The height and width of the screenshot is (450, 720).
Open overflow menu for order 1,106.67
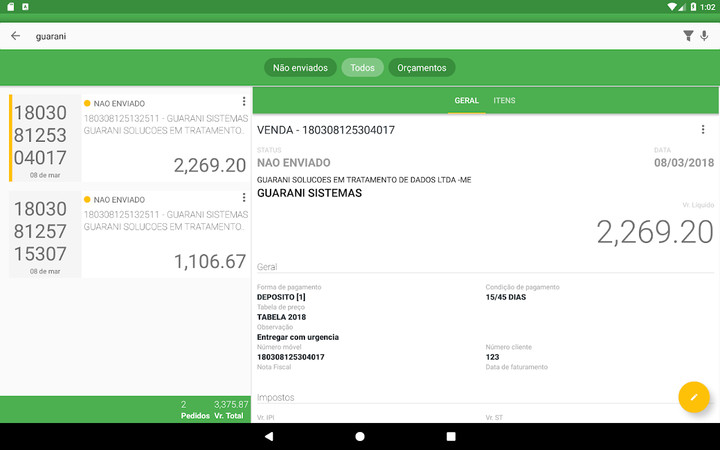[x=244, y=199]
